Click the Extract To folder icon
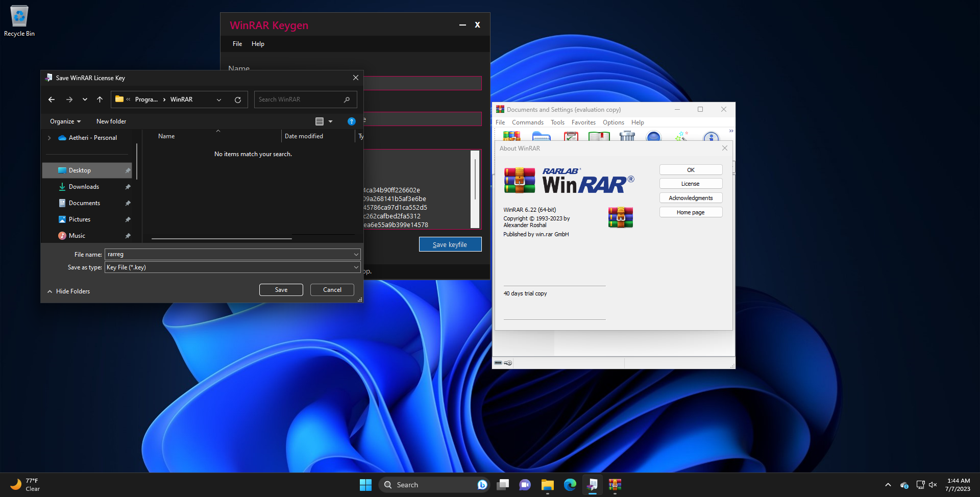The height and width of the screenshot is (497, 980). pyautogui.click(x=541, y=136)
